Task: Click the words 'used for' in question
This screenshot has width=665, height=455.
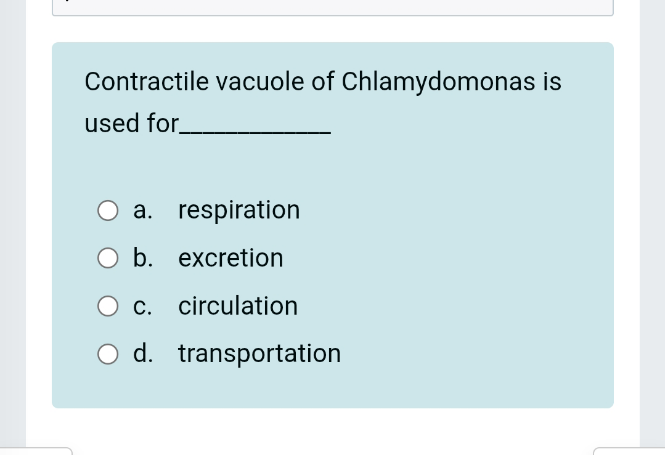Action: pos(130,124)
